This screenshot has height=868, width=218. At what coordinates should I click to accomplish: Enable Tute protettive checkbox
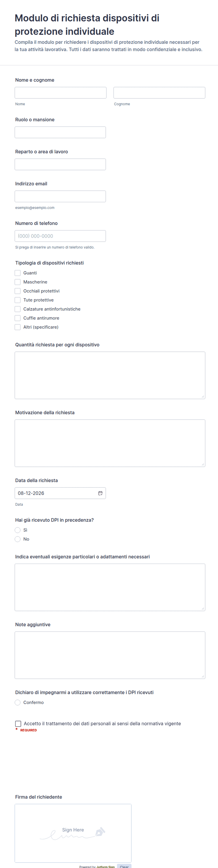18,300
